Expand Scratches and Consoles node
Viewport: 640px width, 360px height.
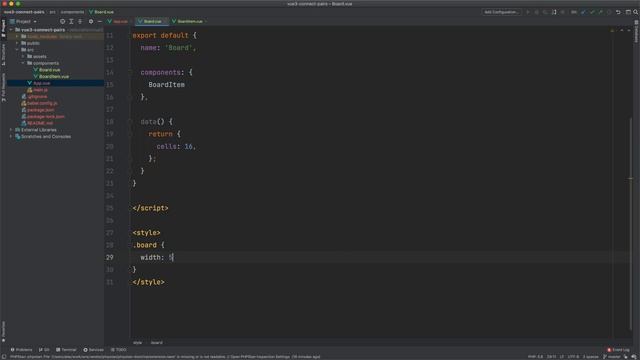11,136
